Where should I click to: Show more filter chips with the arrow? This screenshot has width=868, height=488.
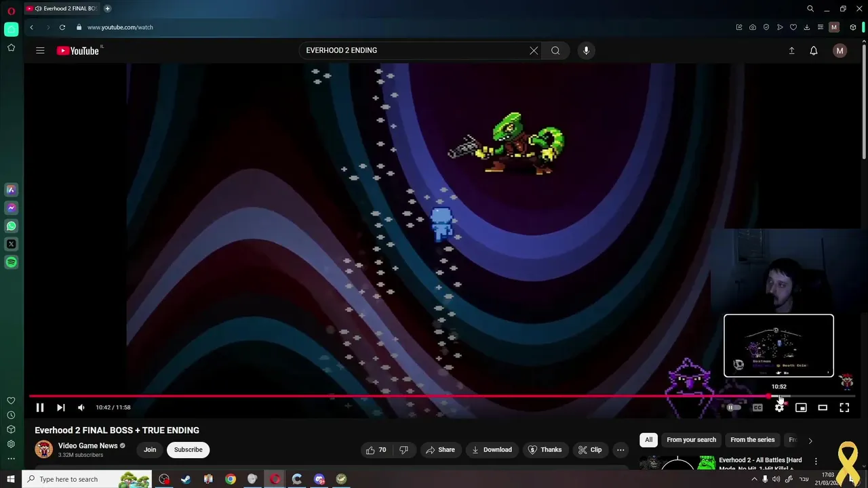(810, 441)
